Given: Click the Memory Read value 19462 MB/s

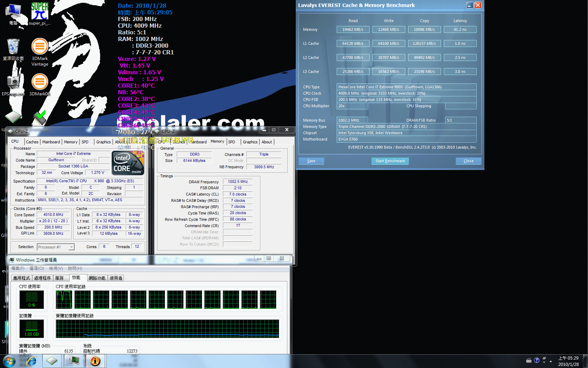Looking at the screenshot, I should (x=353, y=29).
